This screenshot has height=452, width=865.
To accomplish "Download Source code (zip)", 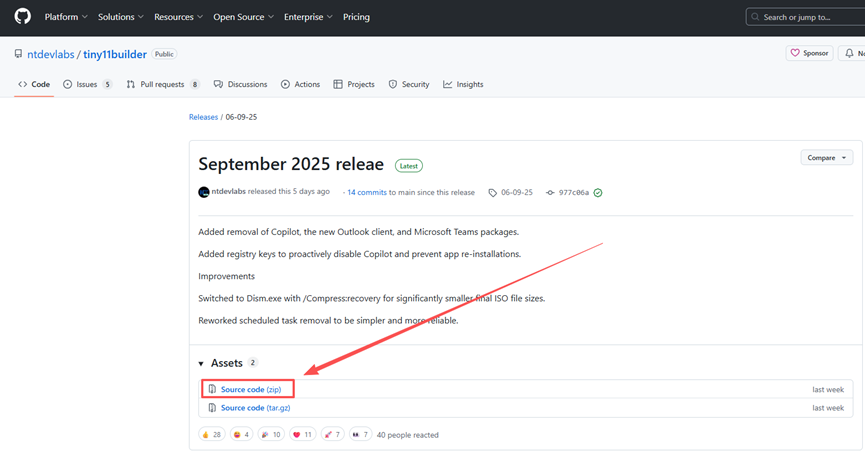I will [251, 390].
